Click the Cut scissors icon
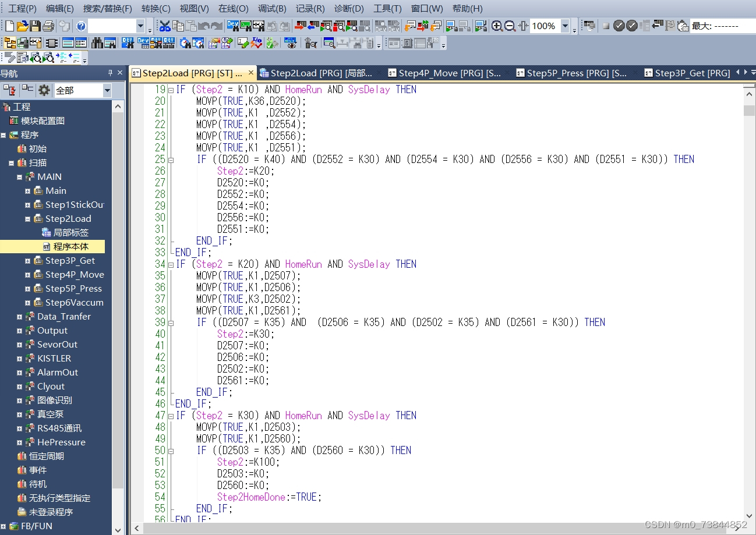The width and height of the screenshot is (756, 535). [x=165, y=26]
